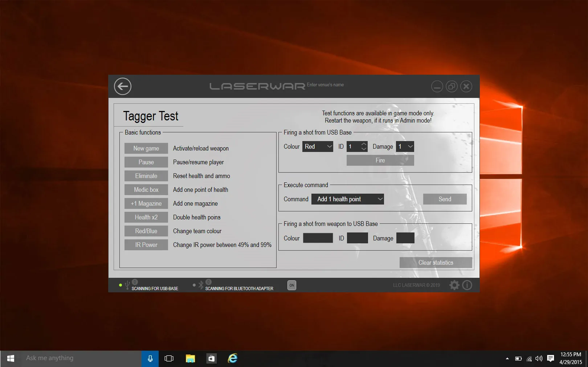Click the Medic box button
The image size is (588, 367).
pyautogui.click(x=146, y=190)
